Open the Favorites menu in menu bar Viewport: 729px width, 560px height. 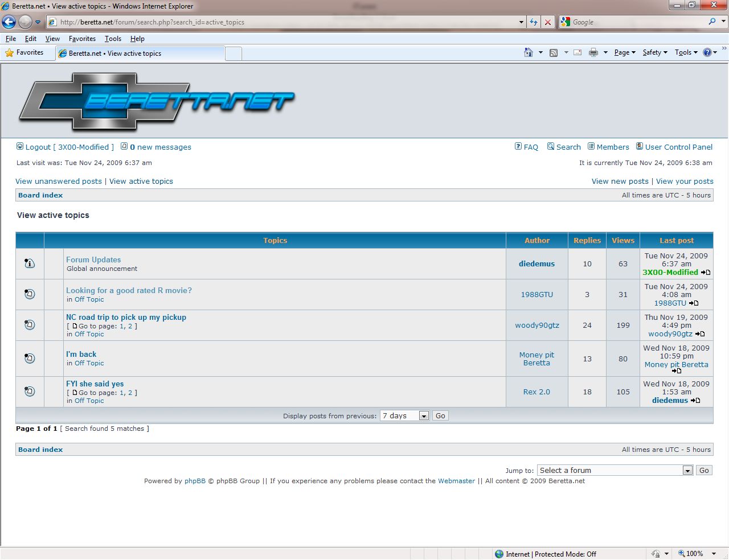82,39
